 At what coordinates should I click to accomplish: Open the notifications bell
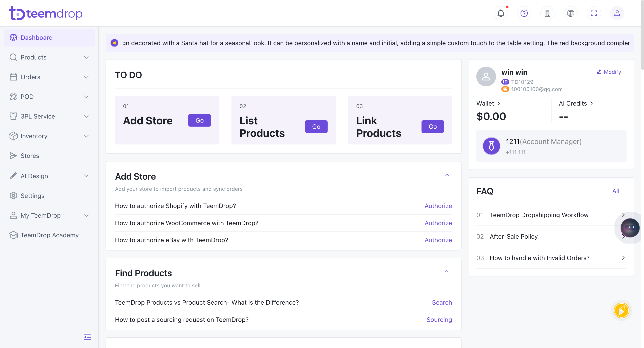click(501, 13)
